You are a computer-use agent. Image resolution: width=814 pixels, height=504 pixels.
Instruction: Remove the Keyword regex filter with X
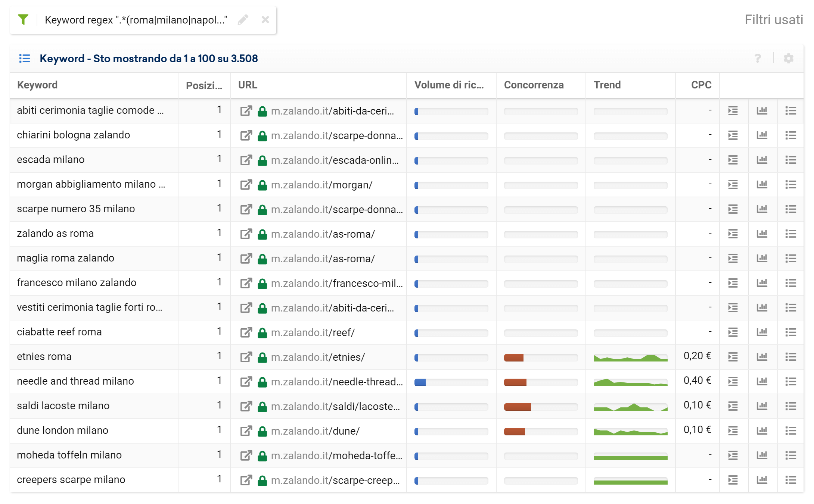pos(265,20)
